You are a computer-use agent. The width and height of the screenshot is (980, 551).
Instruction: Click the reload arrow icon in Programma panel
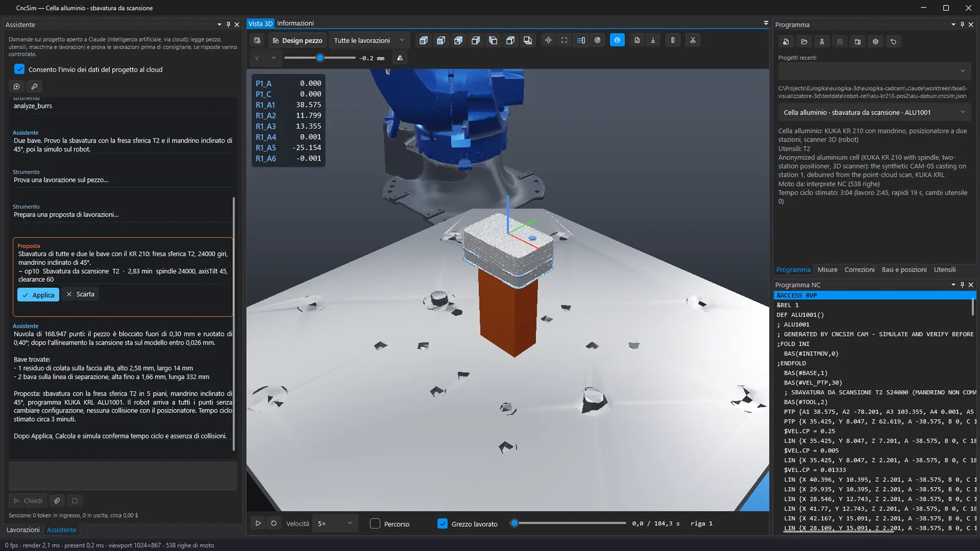[893, 42]
